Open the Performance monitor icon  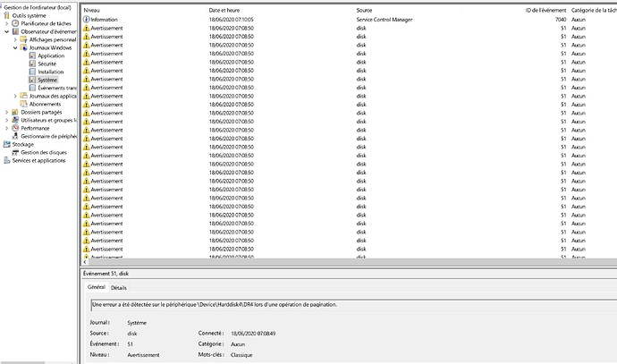tap(15, 128)
